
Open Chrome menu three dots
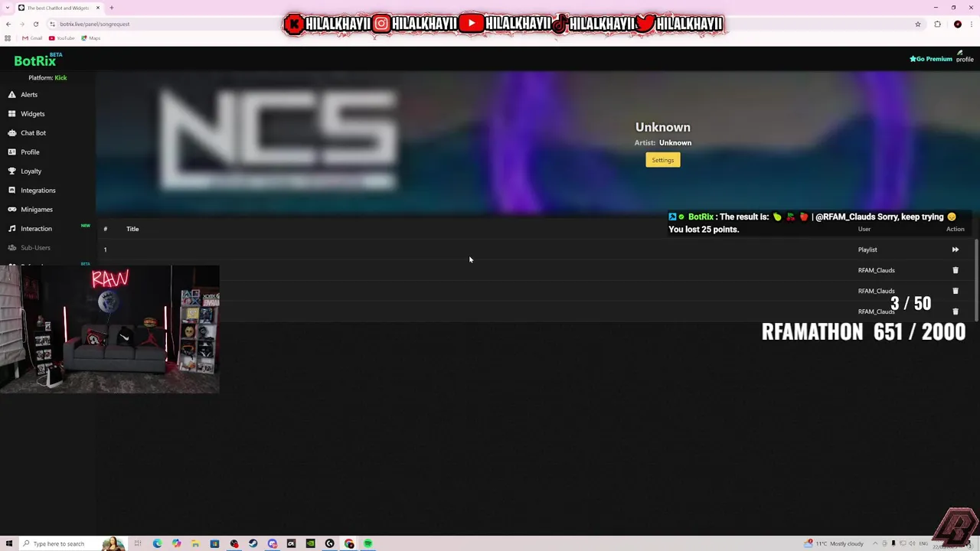(971, 24)
